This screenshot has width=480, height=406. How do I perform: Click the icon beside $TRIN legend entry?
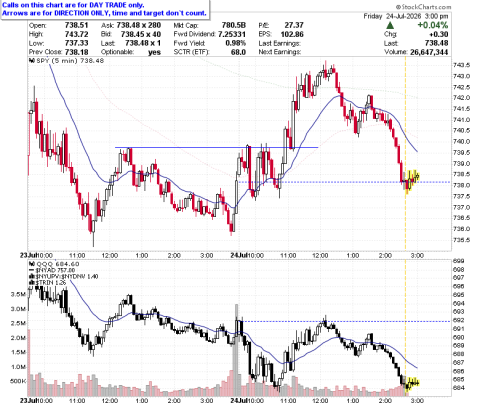point(33,283)
